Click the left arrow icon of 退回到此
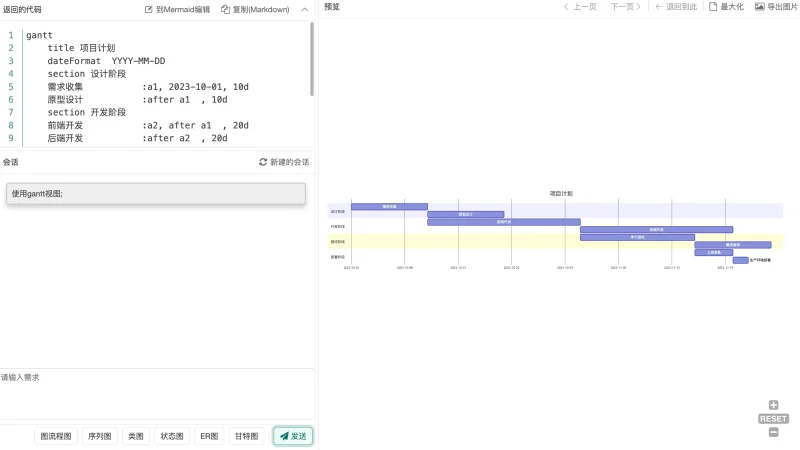 click(x=659, y=7)
